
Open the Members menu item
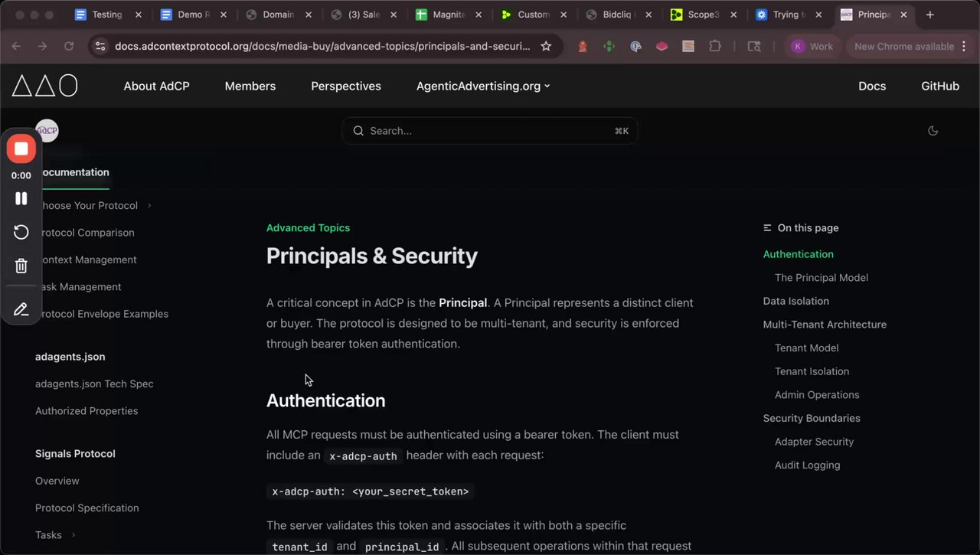point(250,86)
